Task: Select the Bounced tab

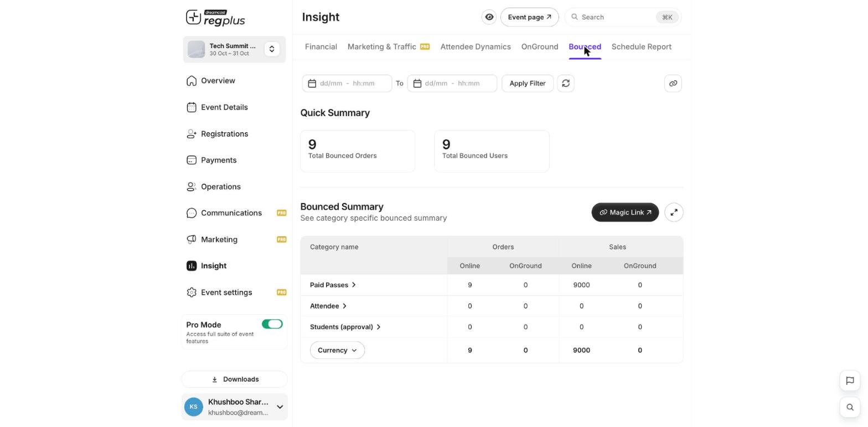Action: click(x=585, y=47)
